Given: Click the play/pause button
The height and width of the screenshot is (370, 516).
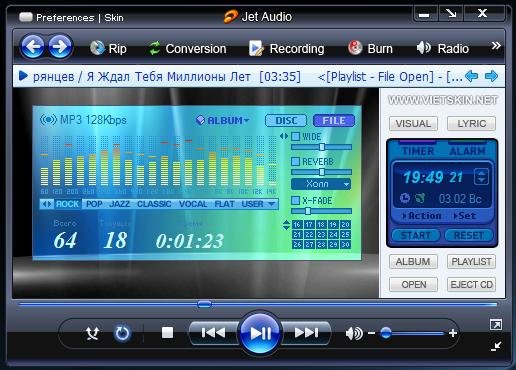Looking at the screenshot, I should (260, 333).
